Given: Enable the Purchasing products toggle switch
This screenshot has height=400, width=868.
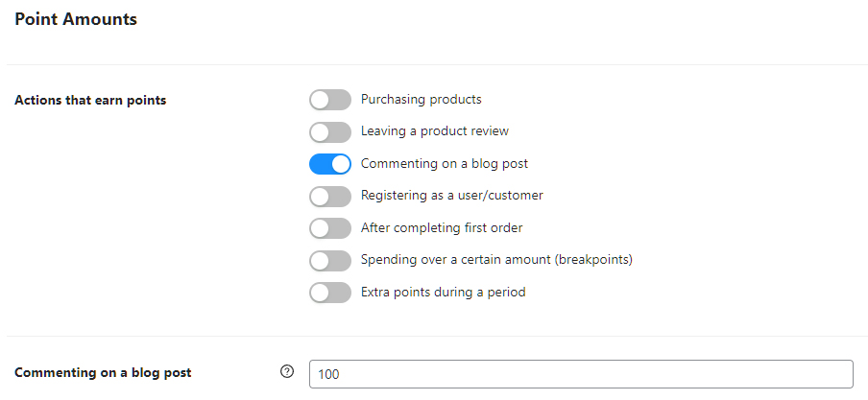Looking at the screenshot, I should pos(330,100).
